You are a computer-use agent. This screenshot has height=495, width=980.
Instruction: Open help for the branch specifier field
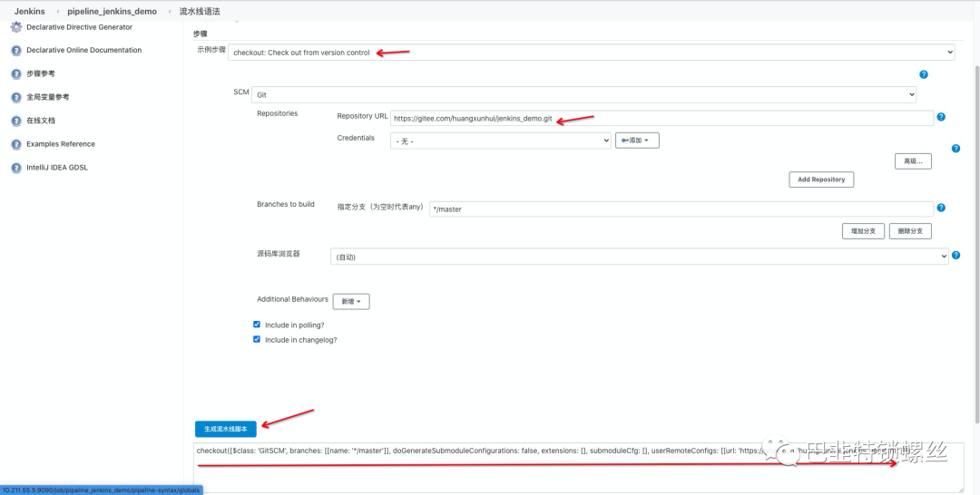(x=941, y=208)
